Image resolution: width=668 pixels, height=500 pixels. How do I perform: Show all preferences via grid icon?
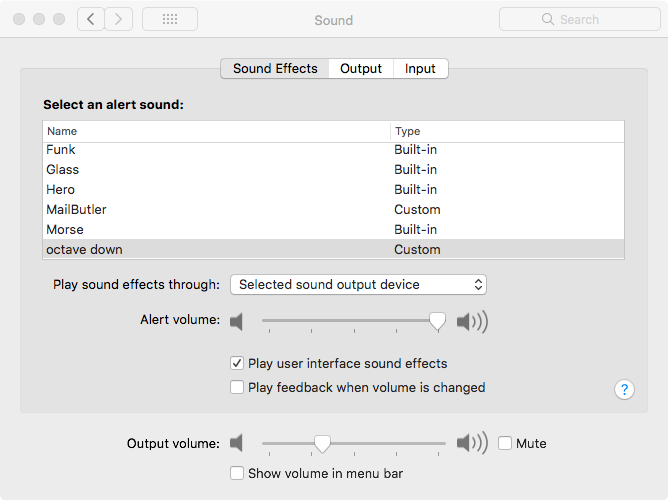(x=170, y=19)
